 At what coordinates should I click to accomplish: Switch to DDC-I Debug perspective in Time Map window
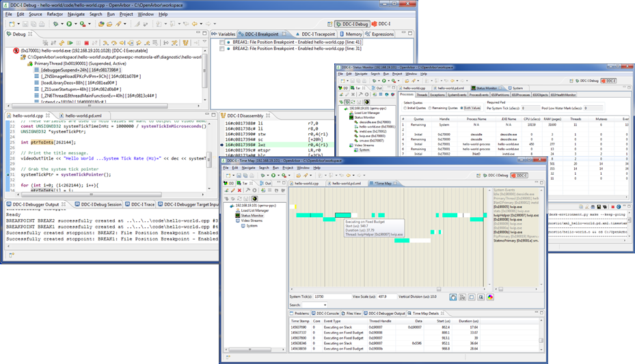click(496, 175)
